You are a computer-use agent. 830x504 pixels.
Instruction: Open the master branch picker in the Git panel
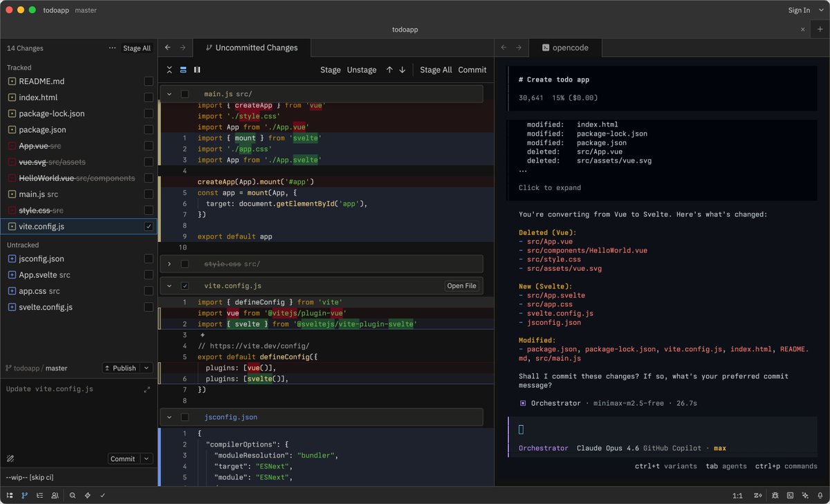[57, 368]
